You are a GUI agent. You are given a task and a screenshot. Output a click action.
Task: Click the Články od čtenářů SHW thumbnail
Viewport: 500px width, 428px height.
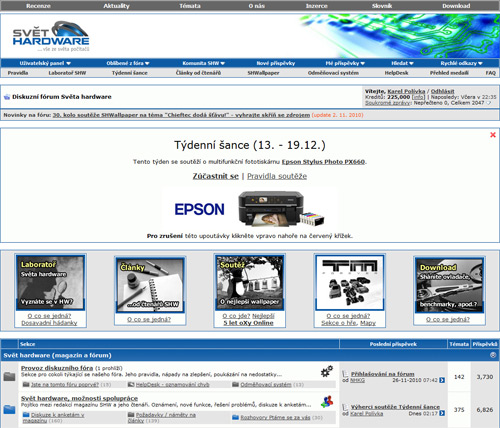[150, 285]
